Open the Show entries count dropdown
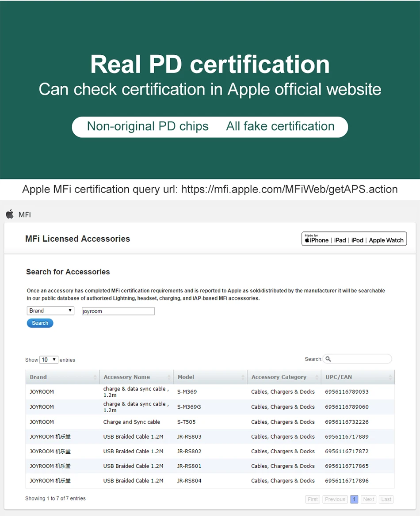The image size is (420, 516). [x=49, y=360]
